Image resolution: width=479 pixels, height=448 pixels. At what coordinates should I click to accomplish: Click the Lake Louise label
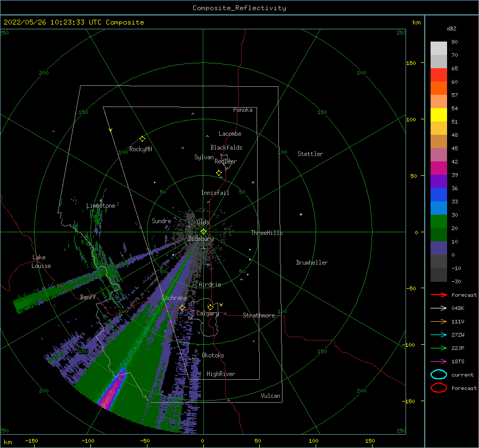click(41, 262)
